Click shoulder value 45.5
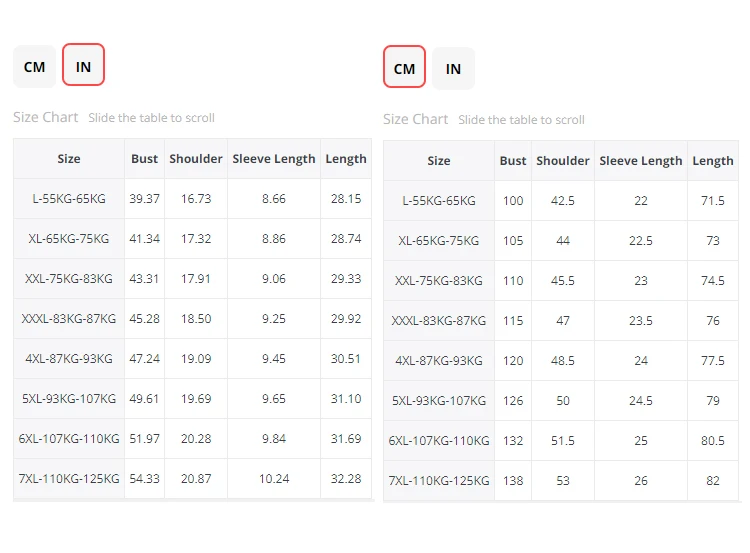The height and width of the screenshot is (553, 750). click(x=563, y=280)
